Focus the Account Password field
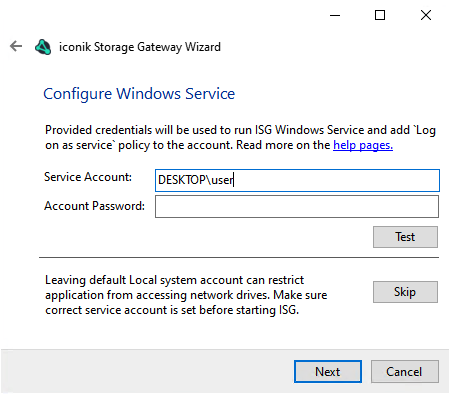 [297, 206]
